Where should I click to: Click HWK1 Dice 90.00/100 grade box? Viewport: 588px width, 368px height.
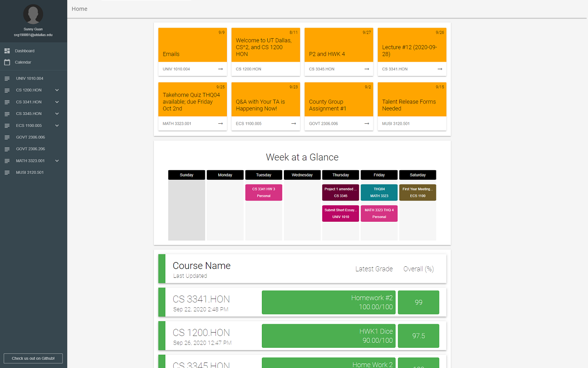[328, 336]
